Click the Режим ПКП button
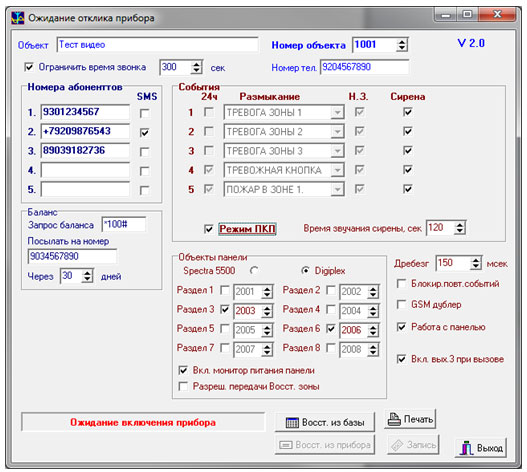The width and height of the screenshot is (527, 472). [x=247, y=229]
